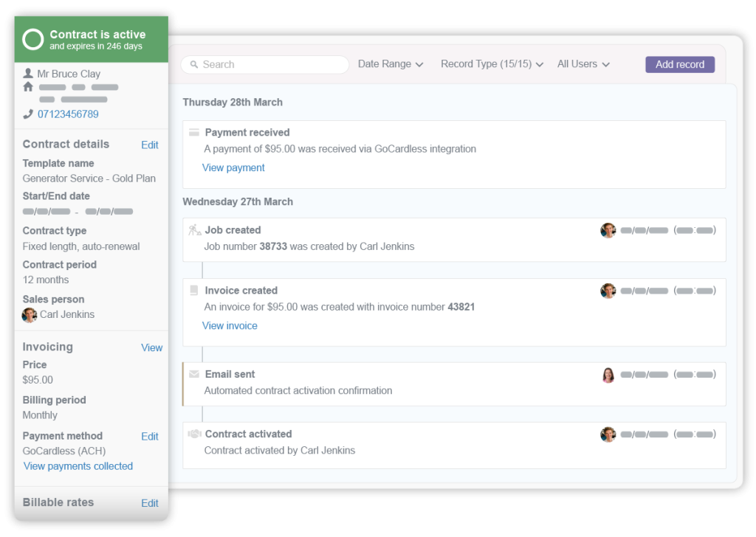
Task: Click the user avatar on Email sent record
Action: tap(608, 375)
